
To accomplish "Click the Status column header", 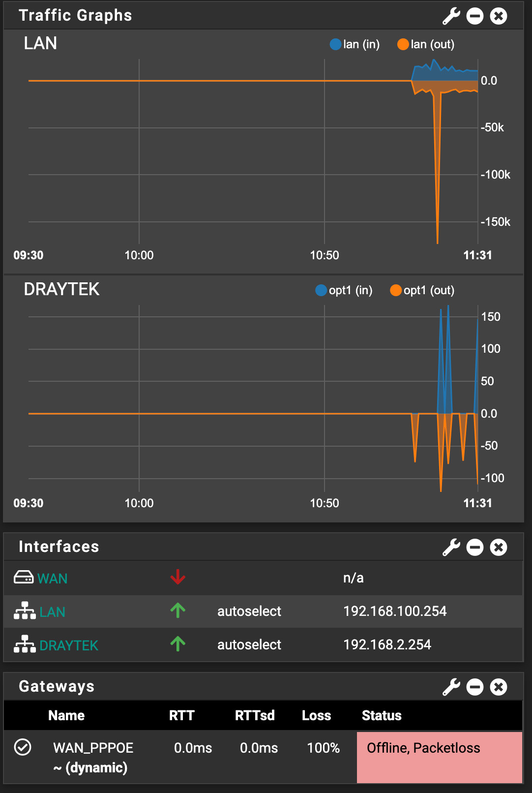I will pyautogui.click(x=382, y=715).
